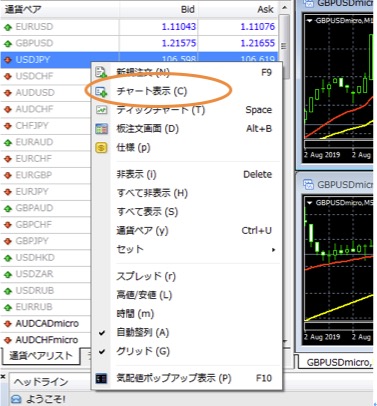Select the GBPJPY symbol row
The height and width of the screenshot is (406, 377).
[x=46, y=241]
